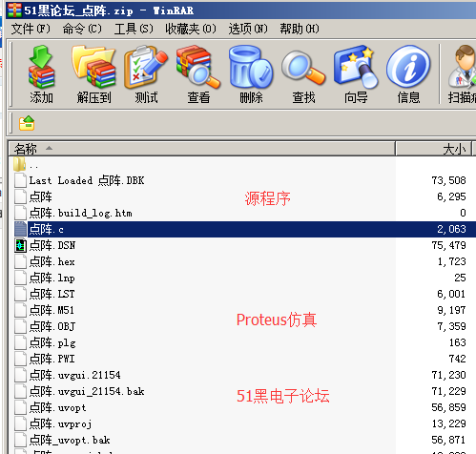This screenshot has height=454, width=476.
Task: Show archive 信息 (Info) icon
Action: pyautogui.click(x=408, y=74)
